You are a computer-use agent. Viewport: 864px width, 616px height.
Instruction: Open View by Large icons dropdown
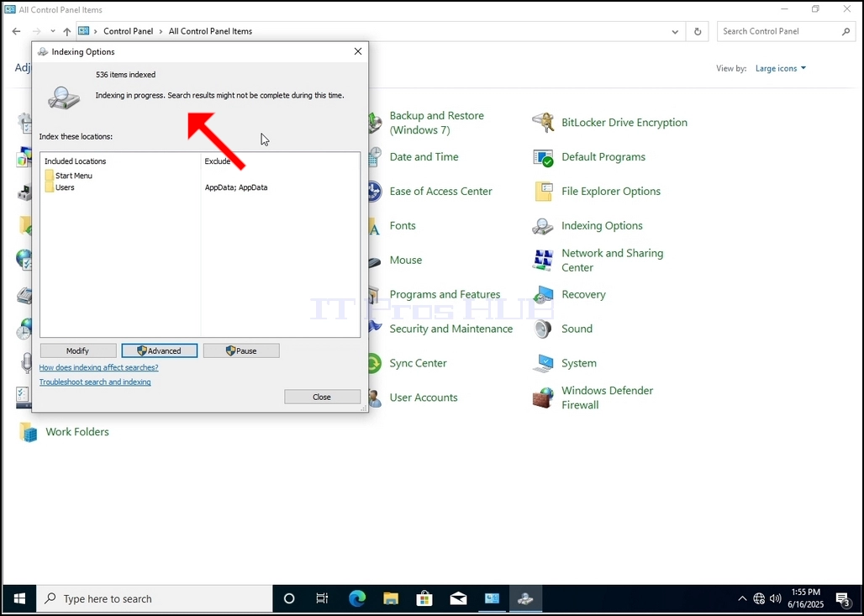[x=780, y=68]
